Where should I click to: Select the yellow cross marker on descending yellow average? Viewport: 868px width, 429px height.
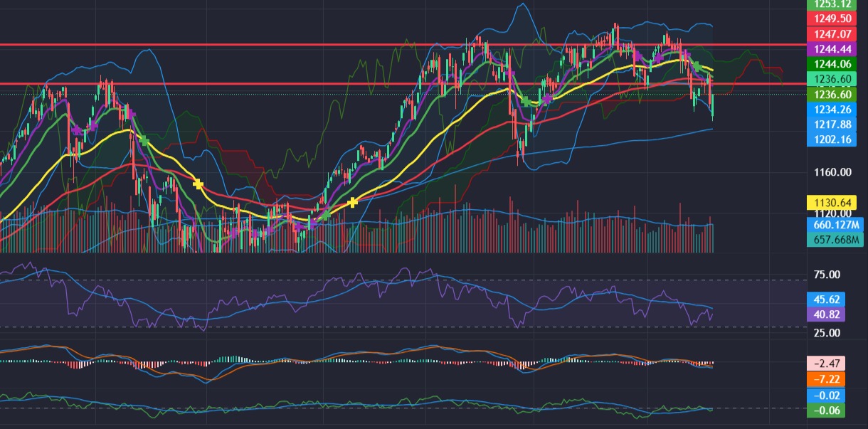(x=198, y=184)
